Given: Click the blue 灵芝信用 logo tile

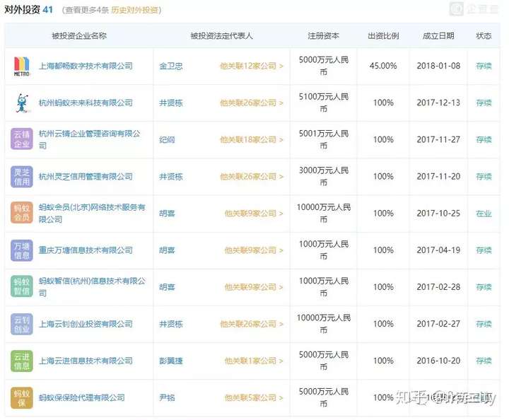Looking at the screenshot, I should point(22,177).
